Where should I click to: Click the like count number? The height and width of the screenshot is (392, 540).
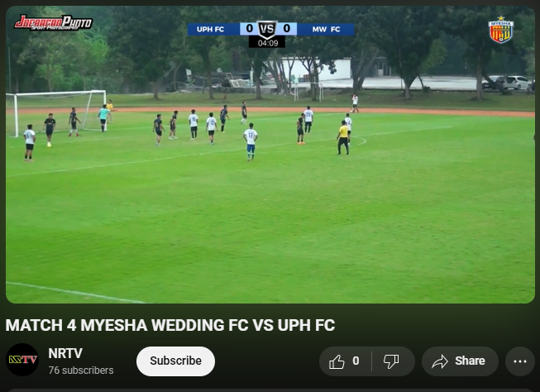(x=356, y=361)
